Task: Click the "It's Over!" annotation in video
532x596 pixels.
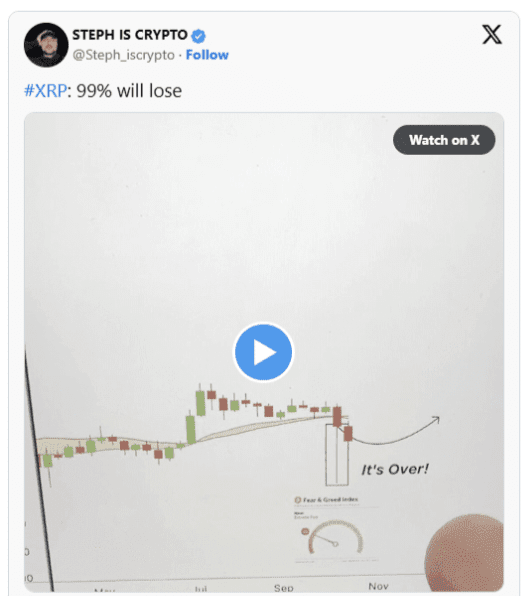Action: click(x=395, y=469)
